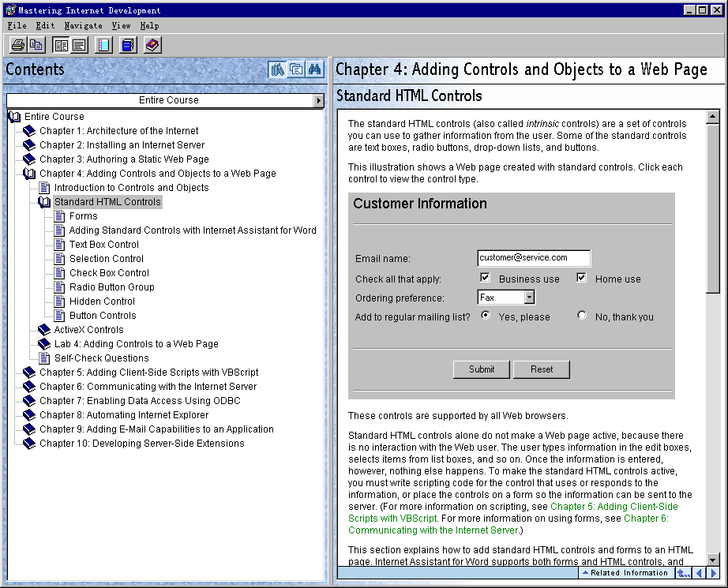The height and width of the screenshot is (588, 728).
Task: Select the Contents bookshelf icon in panel header
Action: click(278, 69)
